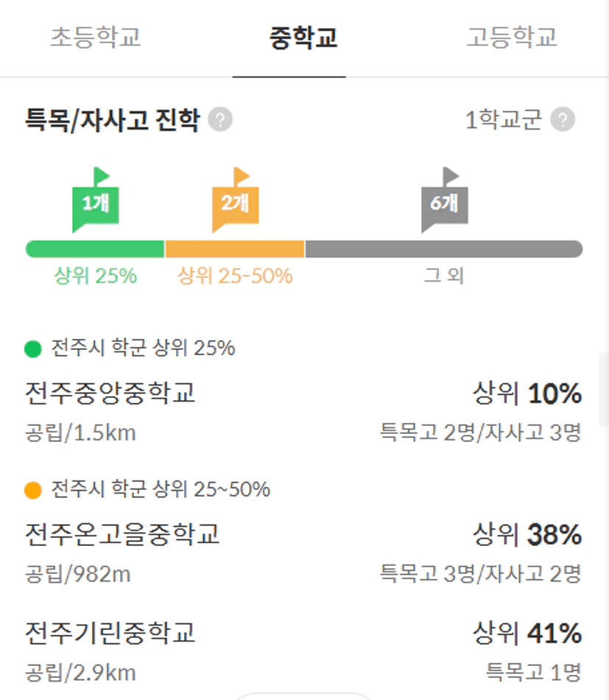Click the vertical scrollbar on right edge

click(604, 388)
